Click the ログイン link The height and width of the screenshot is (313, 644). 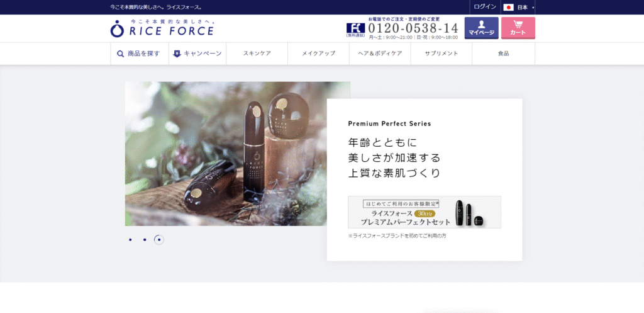pos(485,7)
